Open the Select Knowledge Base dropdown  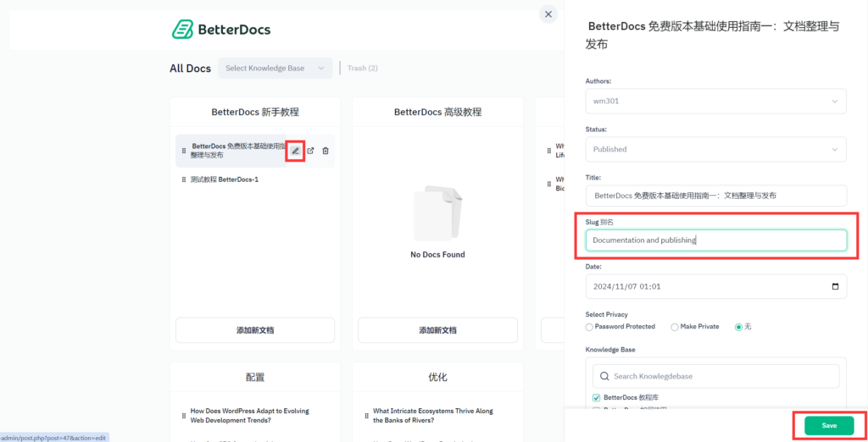point(275,68)
